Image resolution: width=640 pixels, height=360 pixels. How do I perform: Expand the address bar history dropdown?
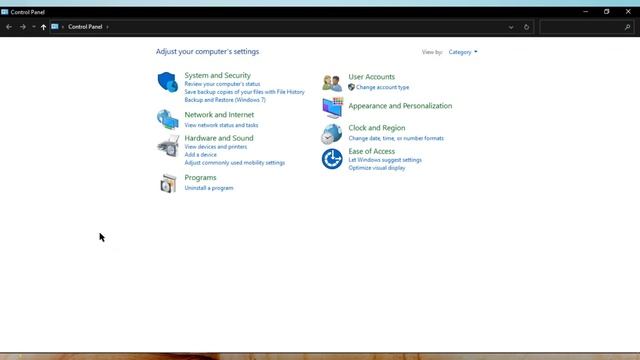click(x=511, y=27)
